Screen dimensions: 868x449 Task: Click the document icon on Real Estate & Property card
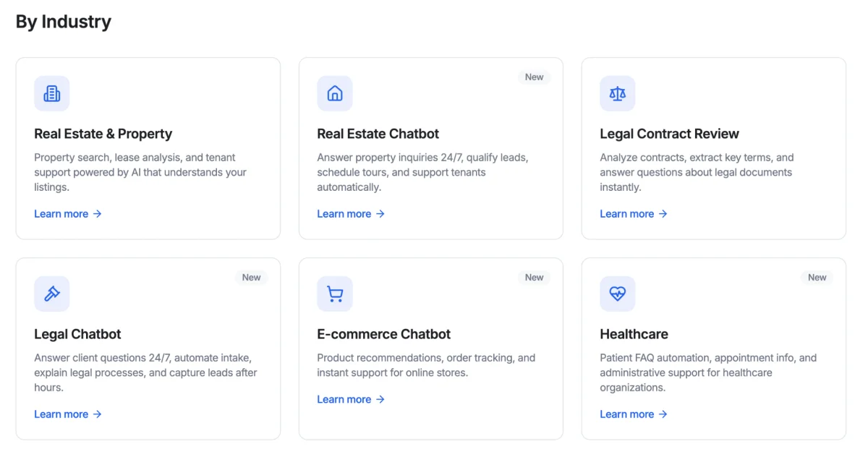51,93
